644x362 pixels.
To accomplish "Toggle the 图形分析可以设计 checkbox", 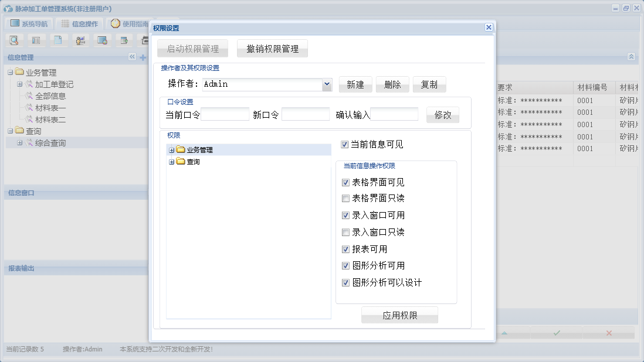I will (x=345, y=282).
